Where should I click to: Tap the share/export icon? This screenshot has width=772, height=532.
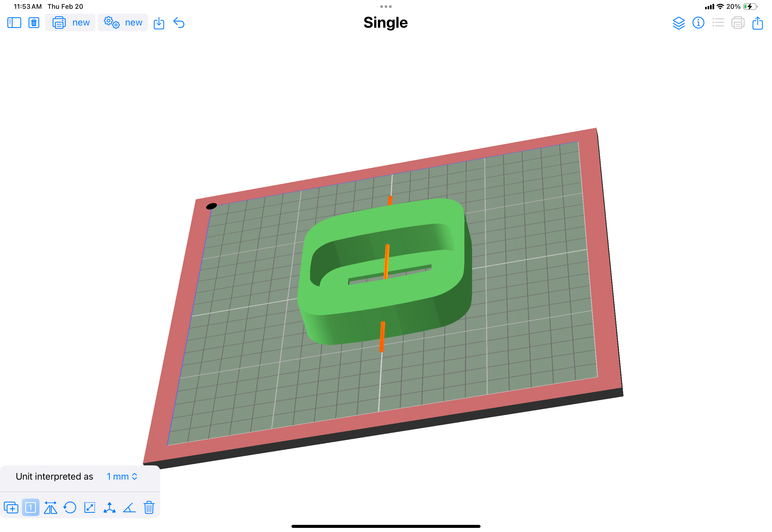click(757, 23)
